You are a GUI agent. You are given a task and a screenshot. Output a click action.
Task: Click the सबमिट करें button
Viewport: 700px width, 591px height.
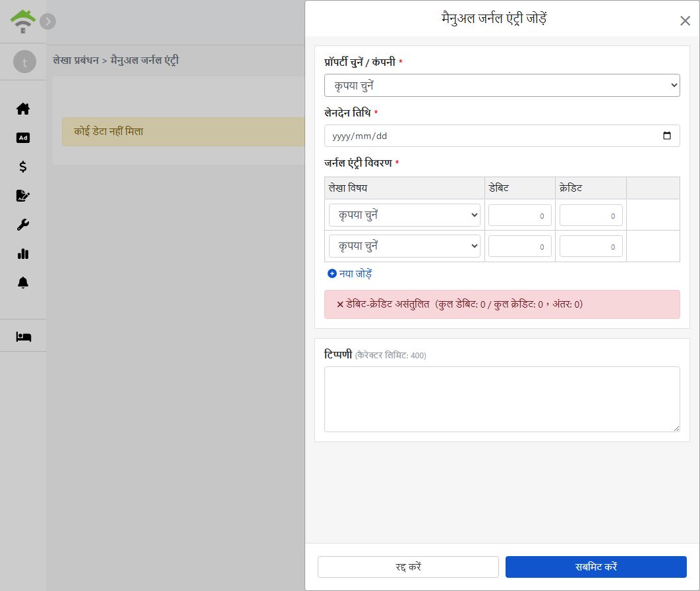pos(596,567)
